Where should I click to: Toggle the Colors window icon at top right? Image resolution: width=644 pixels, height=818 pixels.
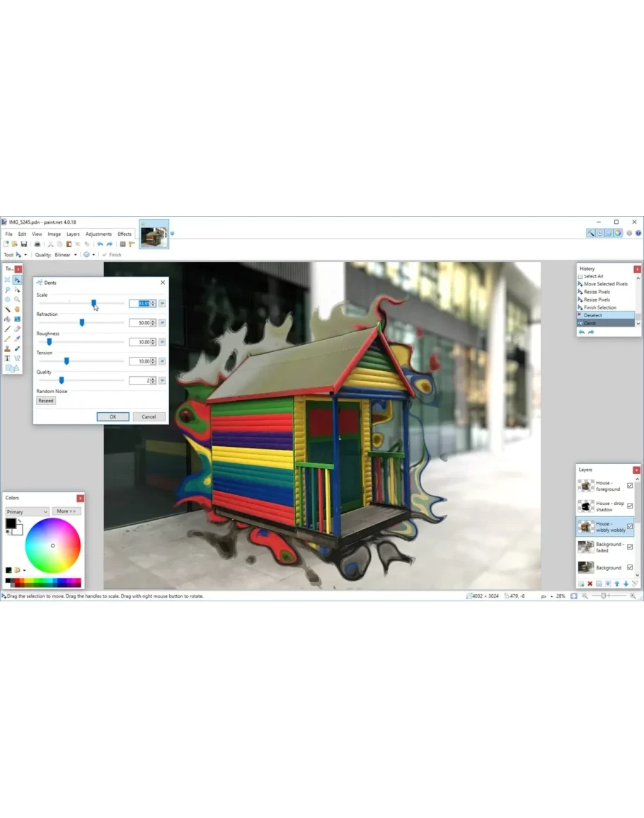click(x=618, y=233)
